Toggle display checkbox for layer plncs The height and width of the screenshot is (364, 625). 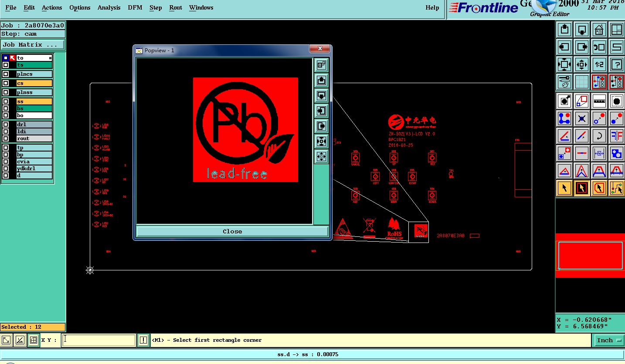coord(5,74)
